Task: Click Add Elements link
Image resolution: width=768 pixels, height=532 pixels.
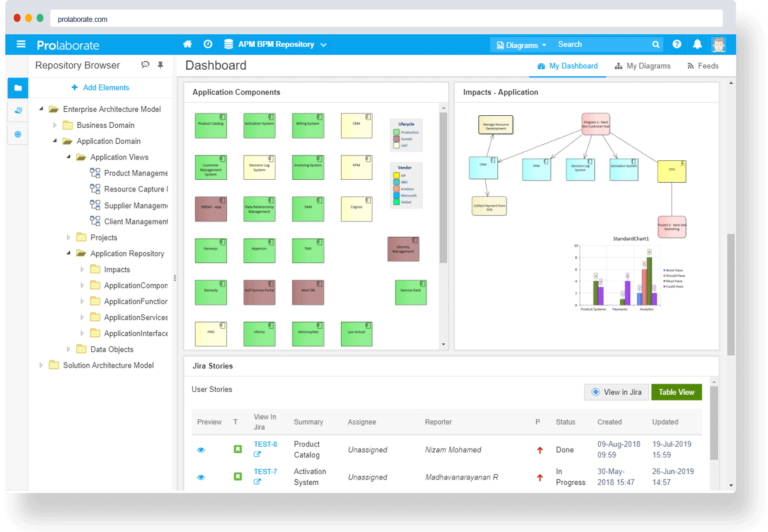Action: [x=100, y=87]
